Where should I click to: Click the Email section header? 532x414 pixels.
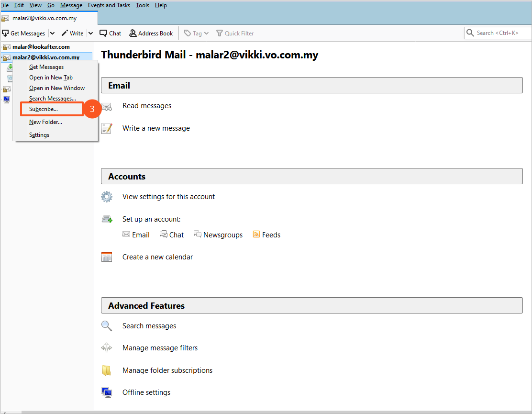click(x=312, y=85)
